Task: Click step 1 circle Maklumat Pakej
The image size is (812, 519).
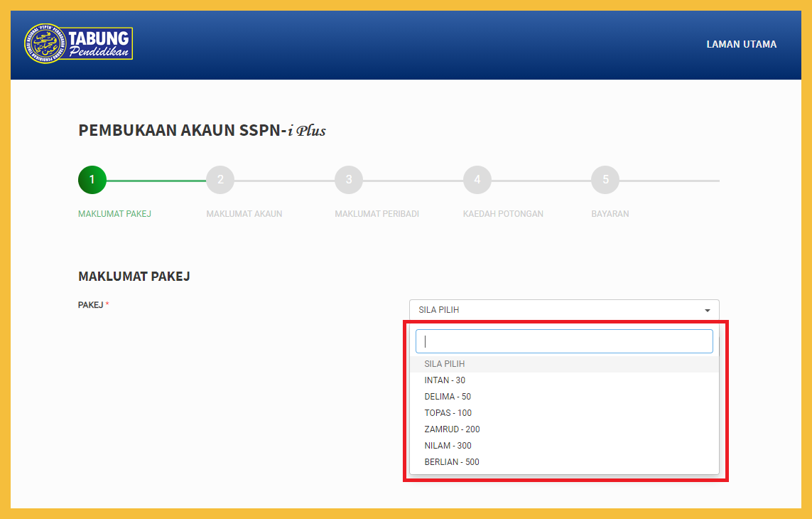Action: coord(92,181)
